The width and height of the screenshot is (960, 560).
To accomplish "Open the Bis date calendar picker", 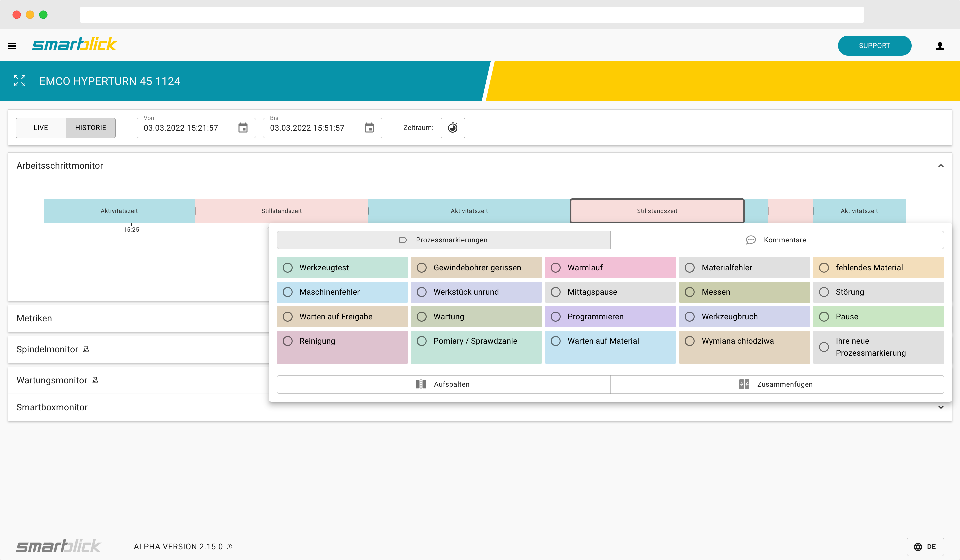I will point(369,128).
